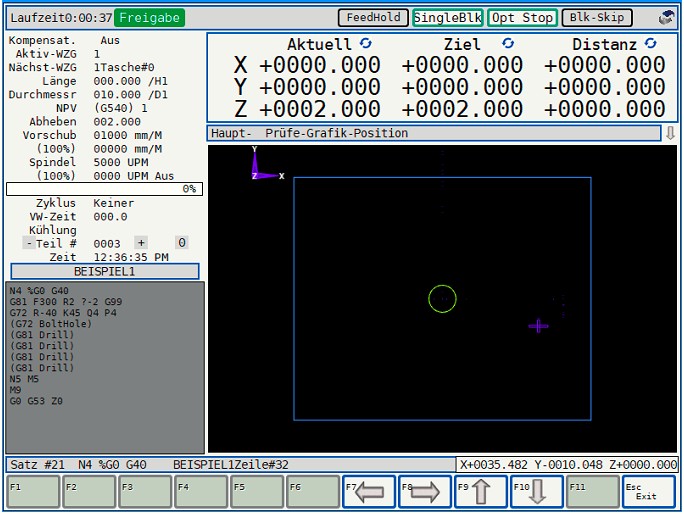Click the down arrow beside the Haupt bar
This screenshot has height=514, width=684.
[x=670, y=133]
